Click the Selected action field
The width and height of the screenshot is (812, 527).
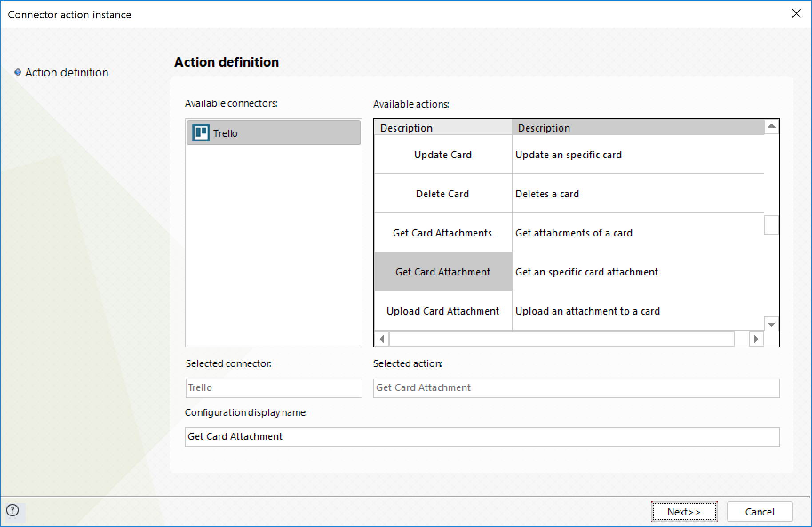tap(576, 388)
